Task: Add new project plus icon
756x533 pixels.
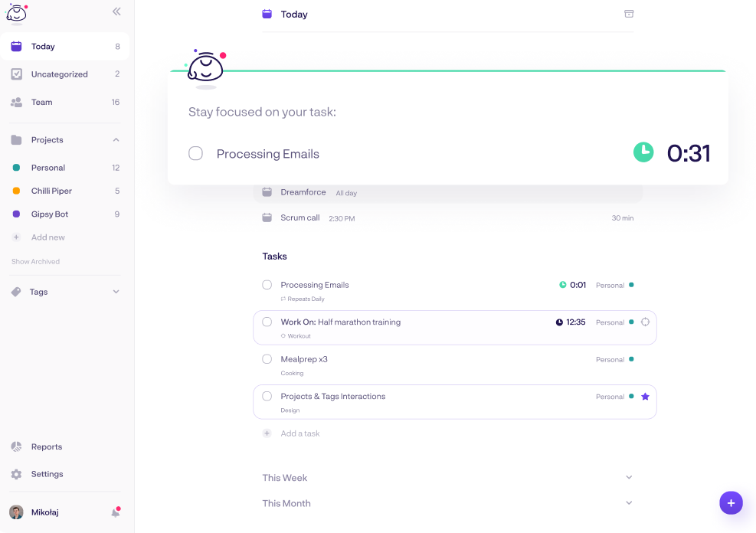Action: point(16,237)
